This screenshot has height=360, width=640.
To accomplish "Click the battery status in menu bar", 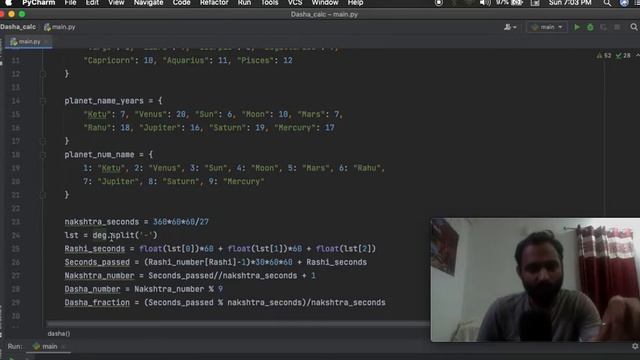I will [x=509, y=3].
